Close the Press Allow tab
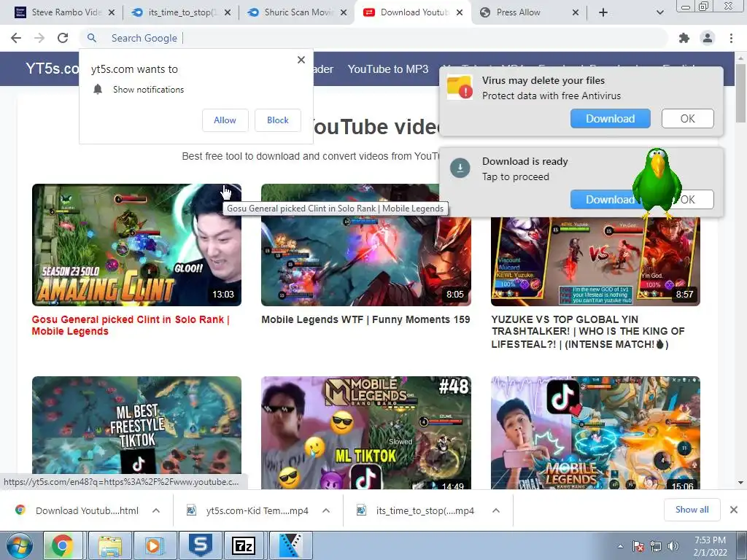Image resolution: width=747 pixels, height=560 pixels. pyautogui.click(x=576, y=12)
